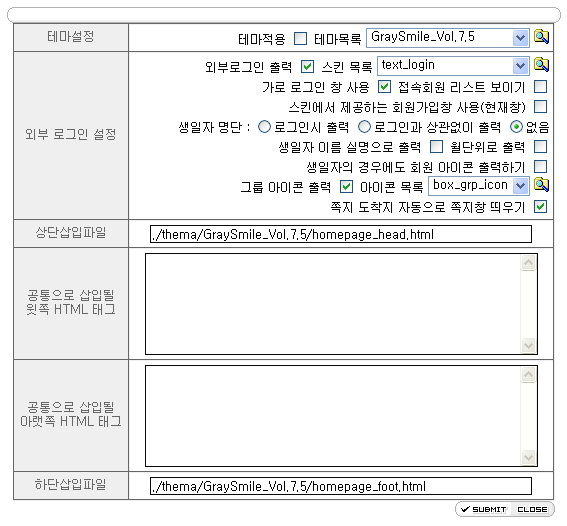Select the 로그인과 상관없이 출력 radio option
Image resolution: width=567 pixels, height=526 pixels.
(x=364, y=127)
